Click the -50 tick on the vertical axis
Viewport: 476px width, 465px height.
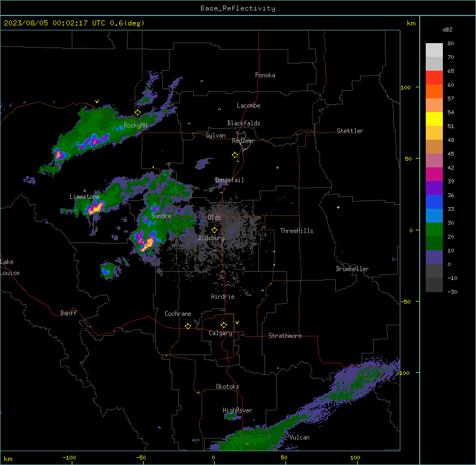[x=405, y=302]
